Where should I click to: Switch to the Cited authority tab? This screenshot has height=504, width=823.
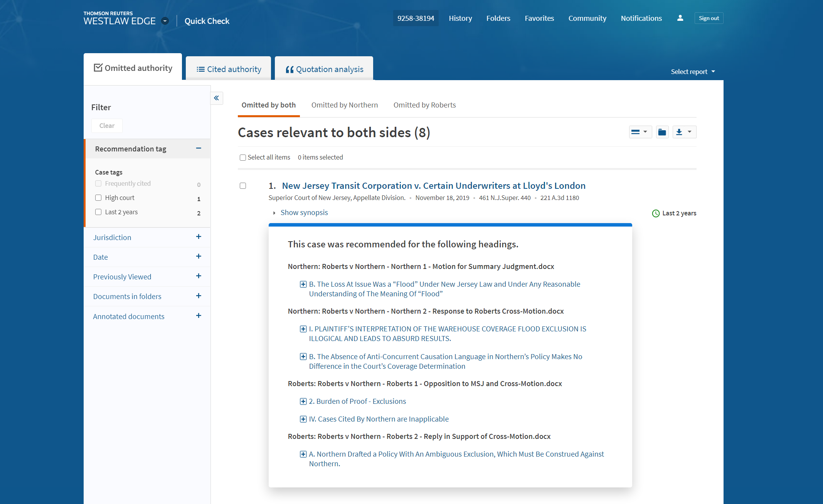(229, 69)
